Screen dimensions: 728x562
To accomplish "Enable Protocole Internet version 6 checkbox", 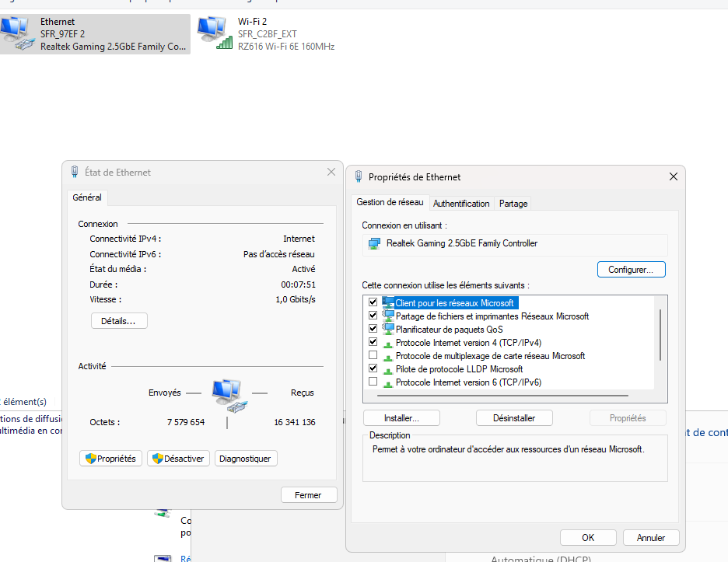I will pos(373,382).
